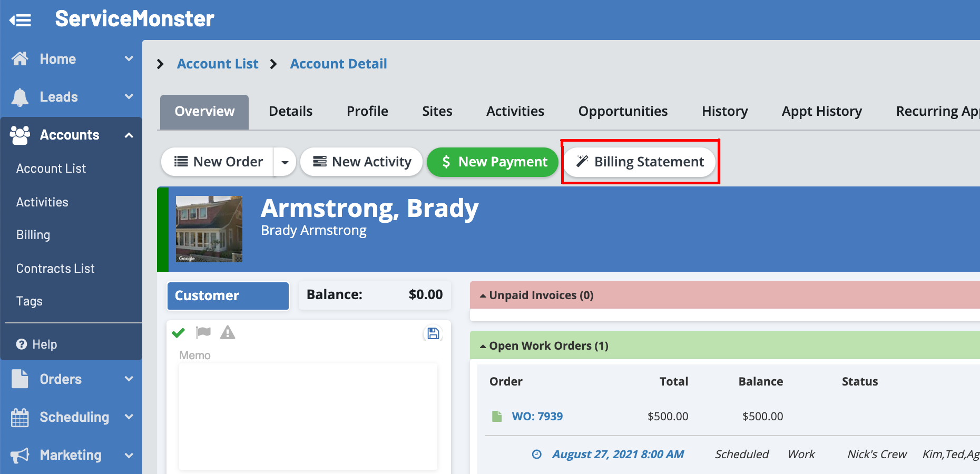Click the warning triangle icon
Image resolution: width=980 pixels, height=474 pixels.
tap(228, 332)
